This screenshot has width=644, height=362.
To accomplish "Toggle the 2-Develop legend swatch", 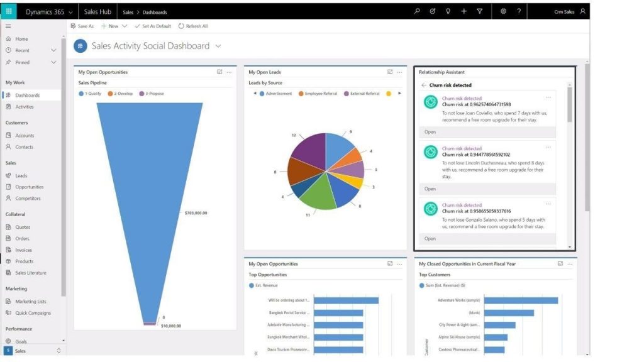I will (x=110, y=94).
